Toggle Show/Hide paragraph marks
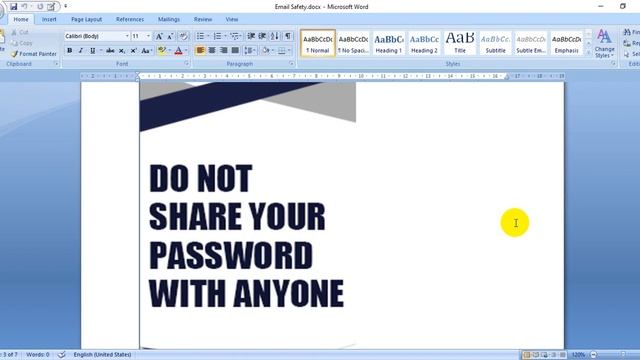This screenshot has width=640, height=360. point(288,36)
